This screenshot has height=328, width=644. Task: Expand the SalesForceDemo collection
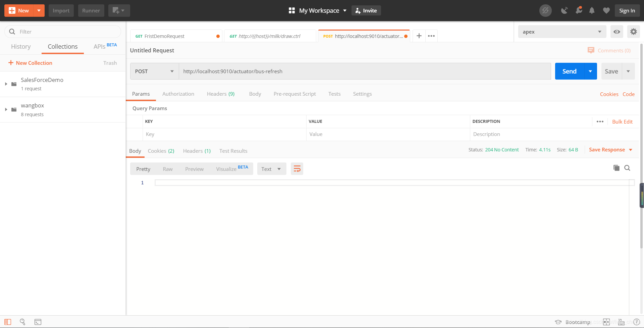click(6, 84)
